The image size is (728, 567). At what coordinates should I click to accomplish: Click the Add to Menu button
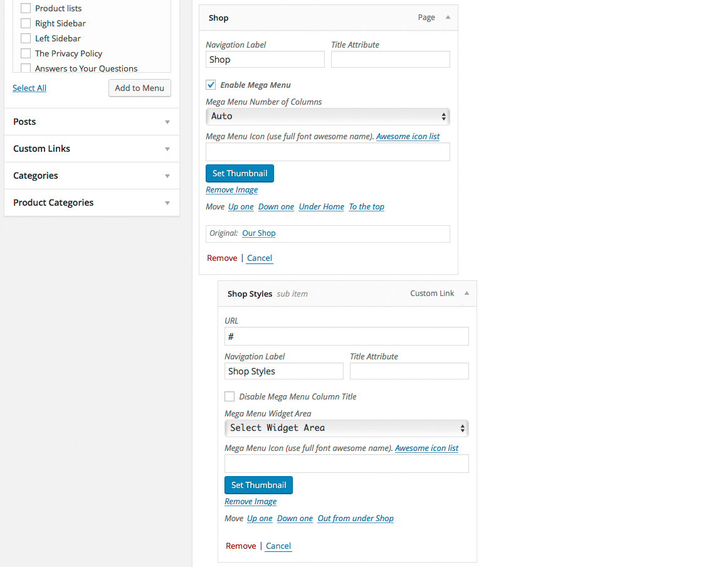(140, 88)
